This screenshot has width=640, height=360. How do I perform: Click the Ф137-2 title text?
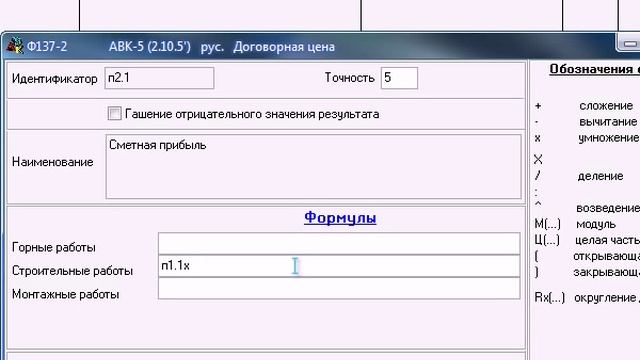tap(47, 47)
